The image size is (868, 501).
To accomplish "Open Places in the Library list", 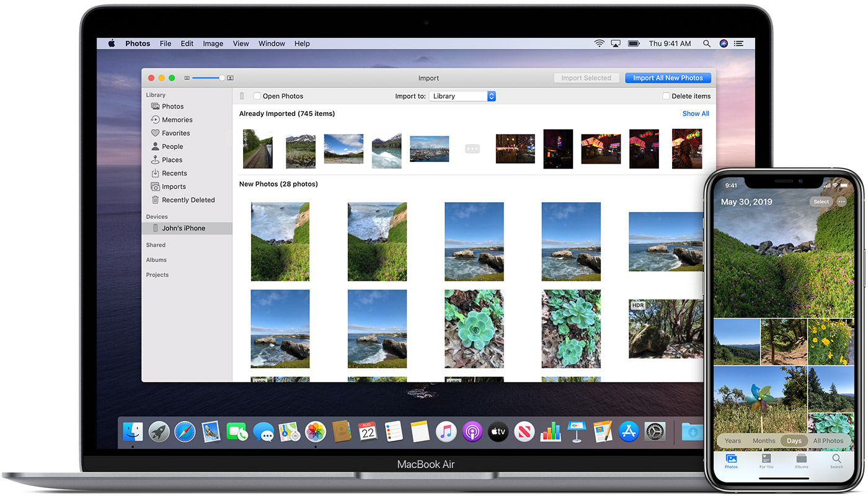I will coord(172,159).
